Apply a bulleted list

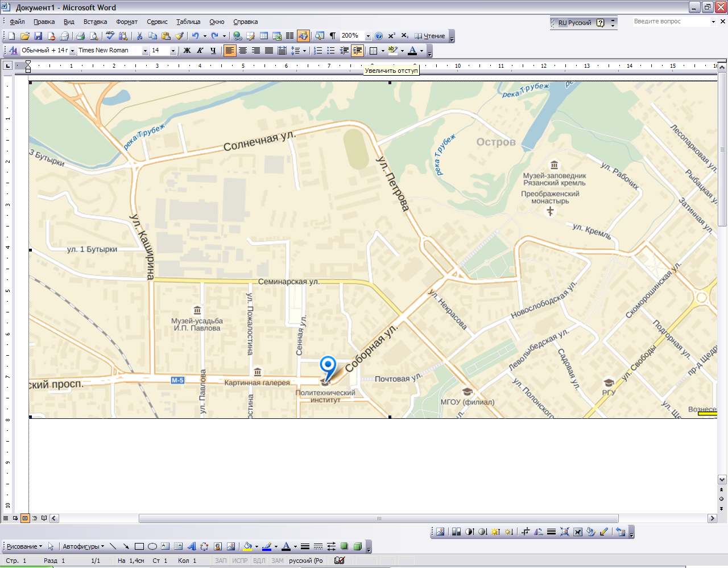[x=331, y=51]
